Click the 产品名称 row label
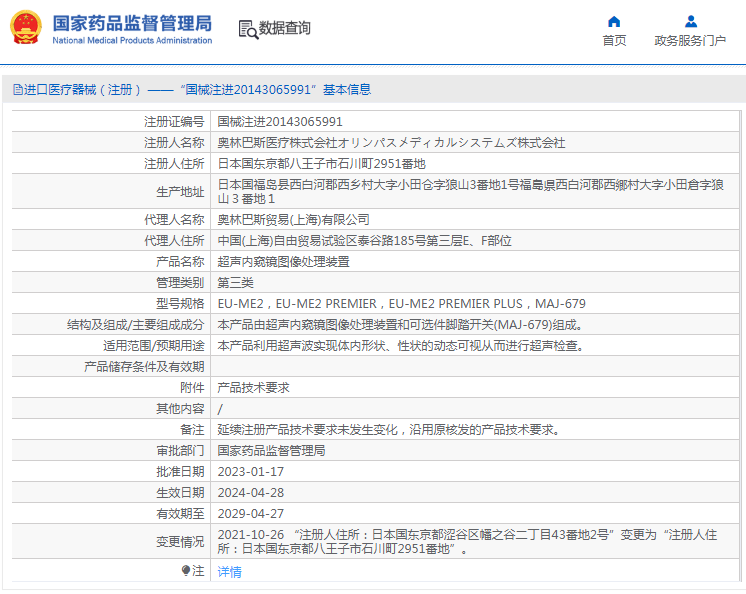Viewport: 746px width, 594px height. pos(180,262)
